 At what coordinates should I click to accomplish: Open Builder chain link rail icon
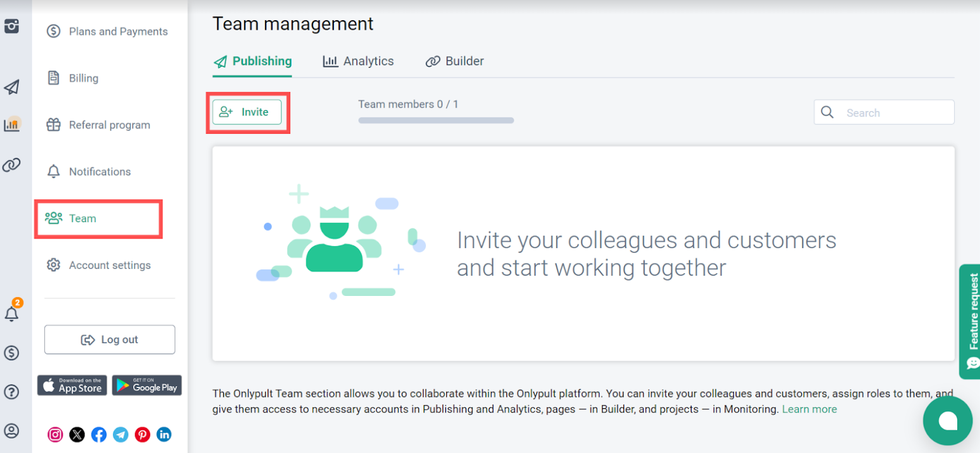(11, 165)
